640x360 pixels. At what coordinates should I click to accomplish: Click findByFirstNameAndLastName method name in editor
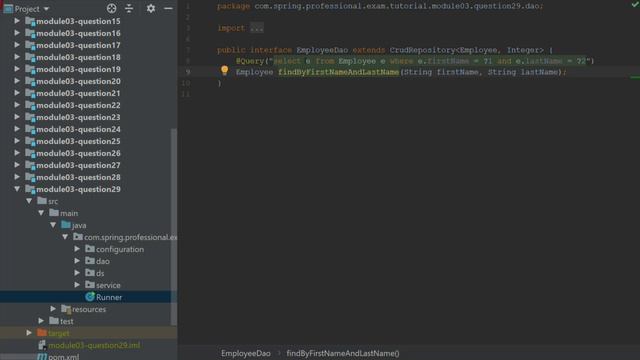[338, 72]
